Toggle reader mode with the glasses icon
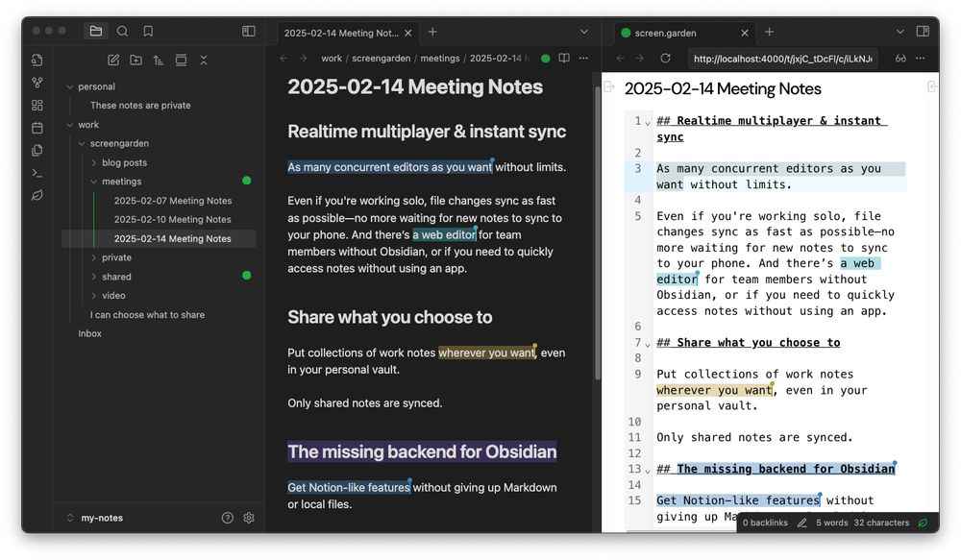This screenshot has height=560, width=961. pos(900,59)
